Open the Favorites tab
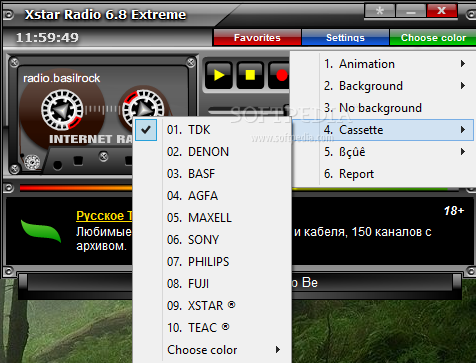The image size is (476, 363). (257, 38)
